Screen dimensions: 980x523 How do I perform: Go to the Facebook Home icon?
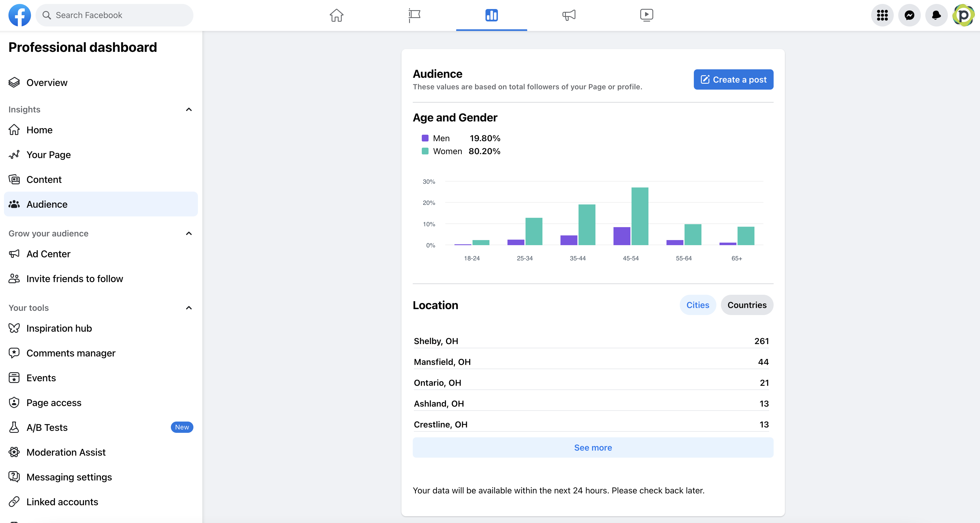click(x=336, y=15)
